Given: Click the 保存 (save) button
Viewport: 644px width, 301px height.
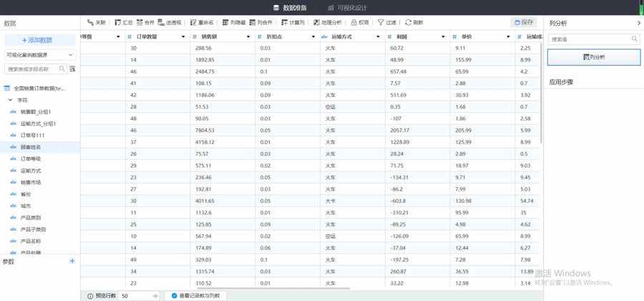Looking at the screenshot, I should click(524, 22).
